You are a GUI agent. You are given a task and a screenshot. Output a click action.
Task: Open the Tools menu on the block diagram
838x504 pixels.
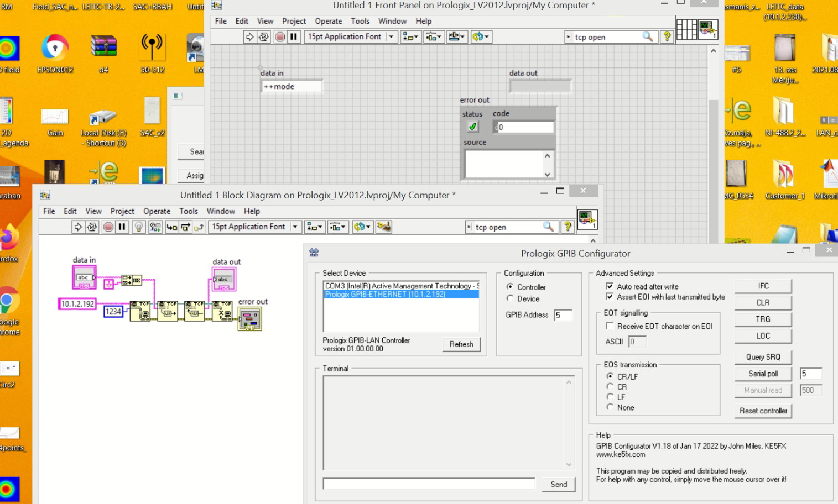point(189,211)
